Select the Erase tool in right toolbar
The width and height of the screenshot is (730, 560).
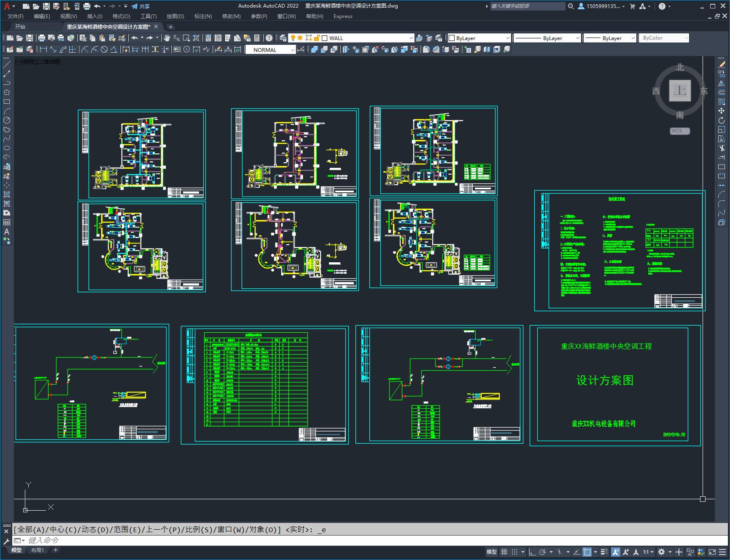click(722, 65)
